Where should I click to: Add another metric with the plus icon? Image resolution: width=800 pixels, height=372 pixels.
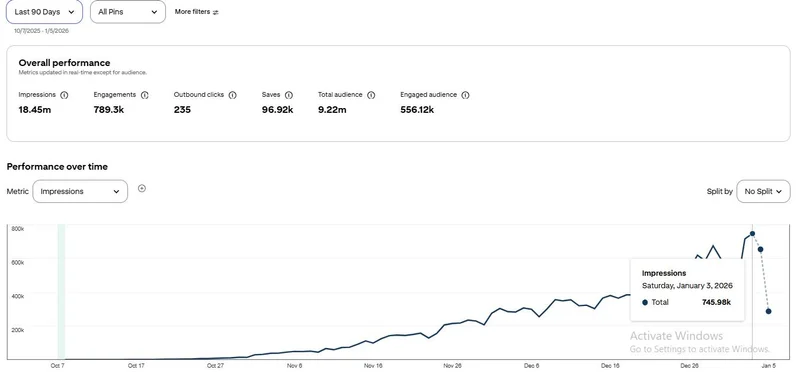click(142, 188)
